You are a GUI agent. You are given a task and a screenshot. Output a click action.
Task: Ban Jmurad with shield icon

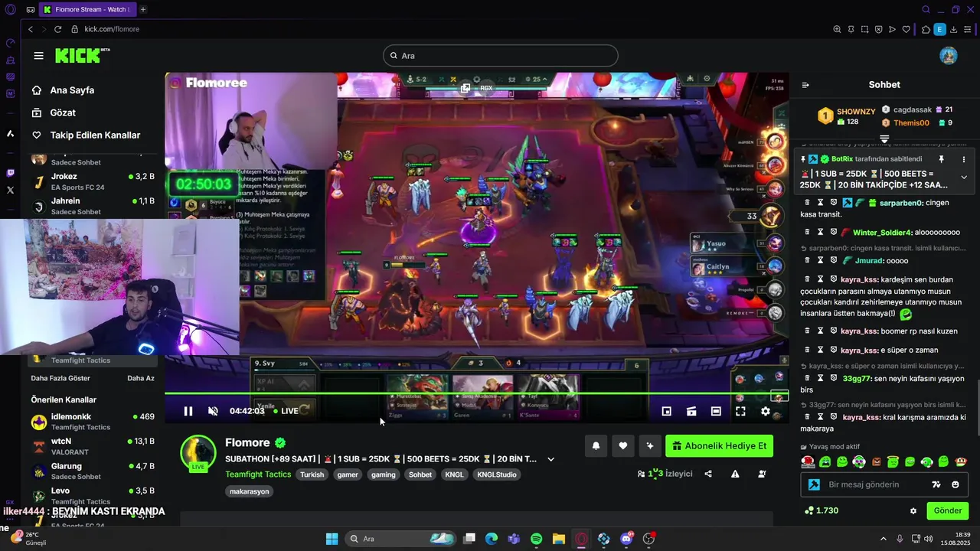834,260
